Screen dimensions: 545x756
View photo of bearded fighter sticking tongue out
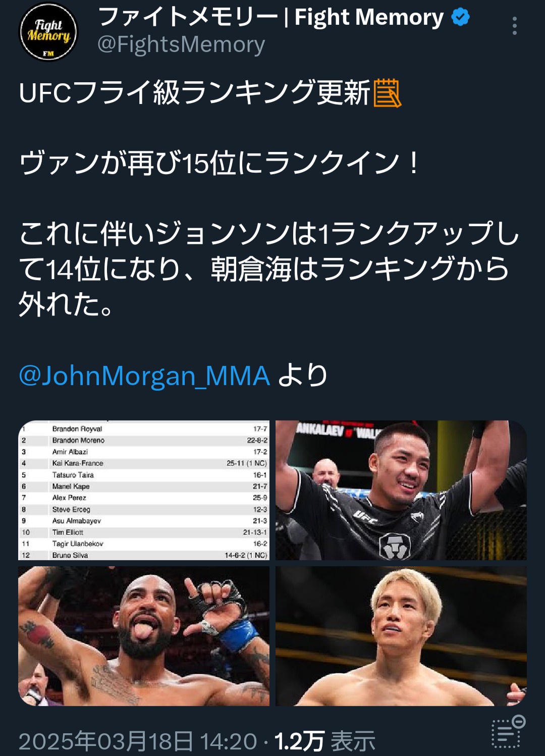pos(144,636)
